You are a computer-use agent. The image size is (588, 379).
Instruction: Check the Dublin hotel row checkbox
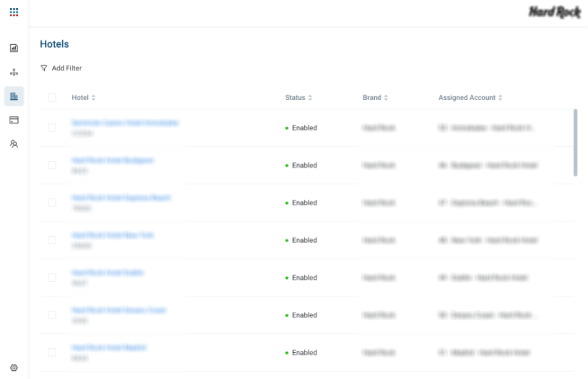click(52, 278)
